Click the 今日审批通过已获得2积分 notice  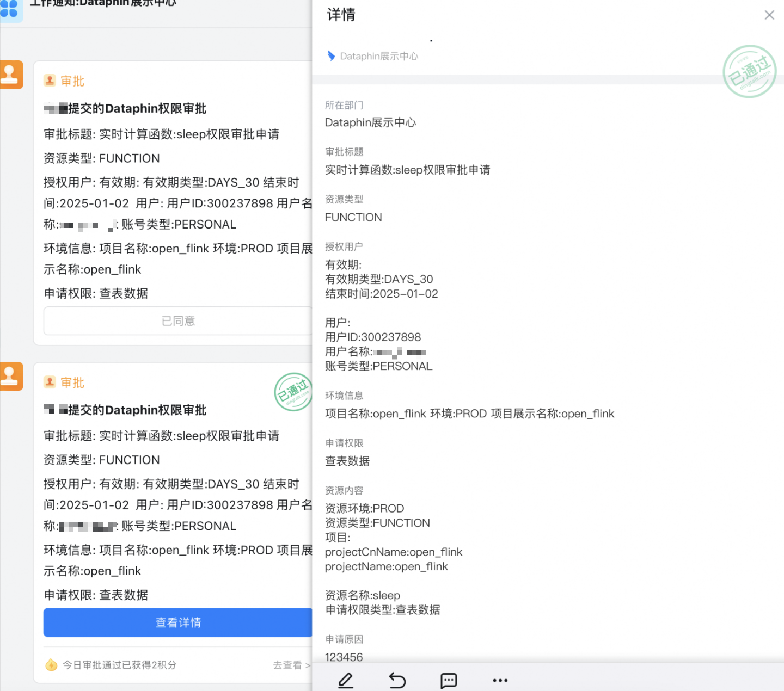pos(119,665)
